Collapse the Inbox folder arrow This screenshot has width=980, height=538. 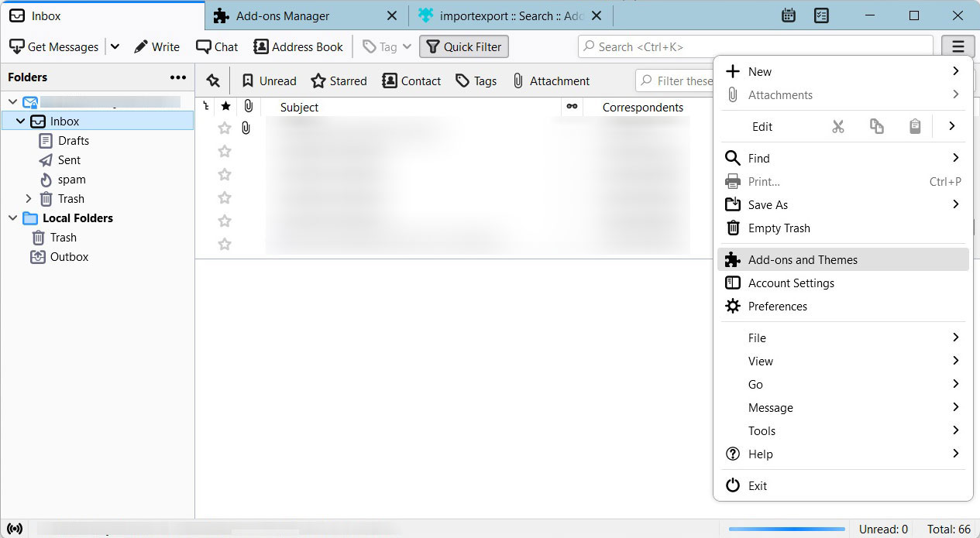point(21,122)
